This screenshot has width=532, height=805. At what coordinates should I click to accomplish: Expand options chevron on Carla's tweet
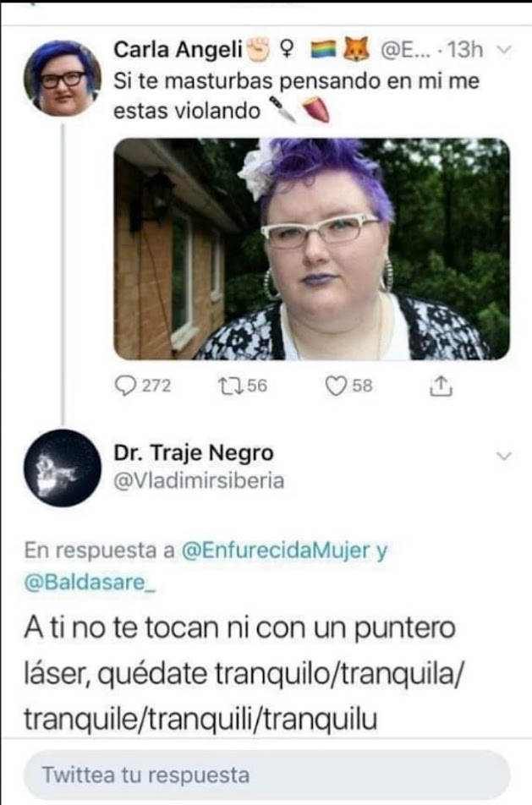(505, 50)
